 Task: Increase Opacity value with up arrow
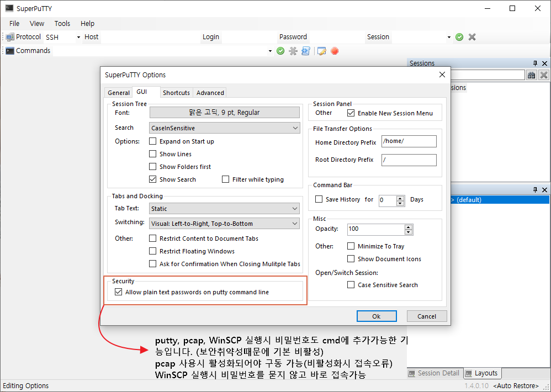coord(409,227)
